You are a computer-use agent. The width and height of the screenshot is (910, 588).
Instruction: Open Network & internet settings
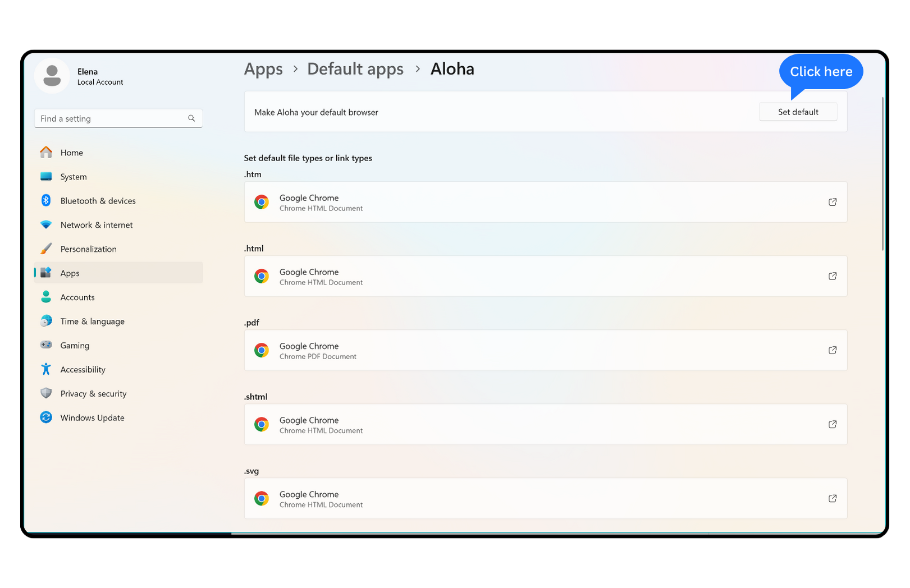(118, 225)
